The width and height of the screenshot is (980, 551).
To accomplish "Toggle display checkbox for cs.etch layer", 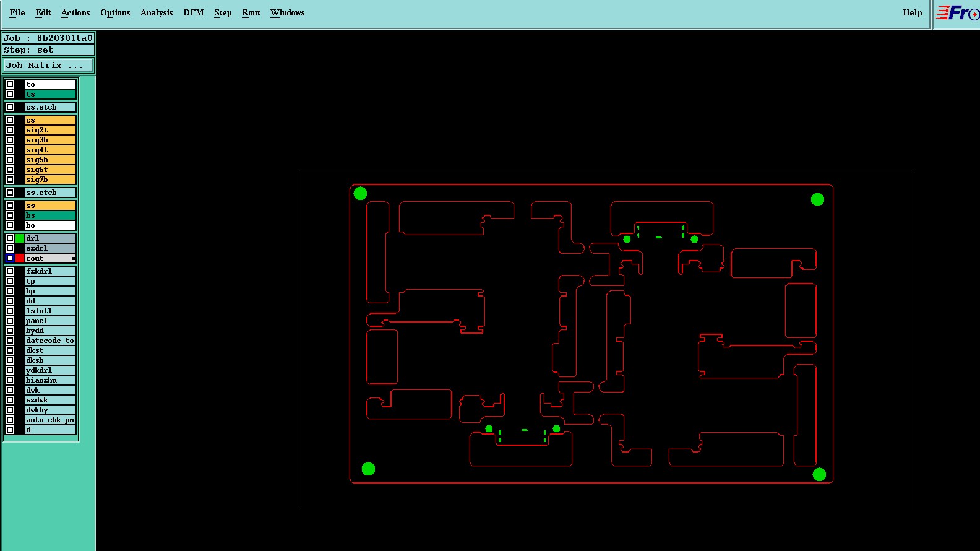I will coord(10,107).
